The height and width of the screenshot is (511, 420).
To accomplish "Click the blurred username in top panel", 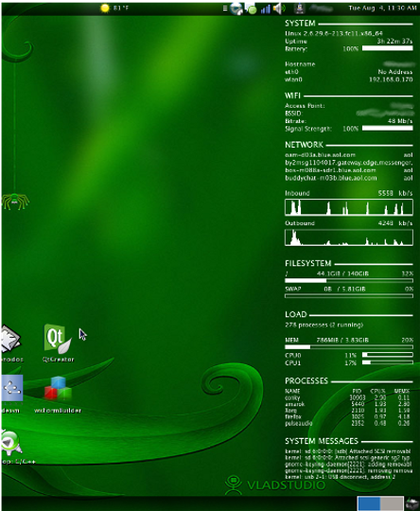I will (x=321, y=9).
